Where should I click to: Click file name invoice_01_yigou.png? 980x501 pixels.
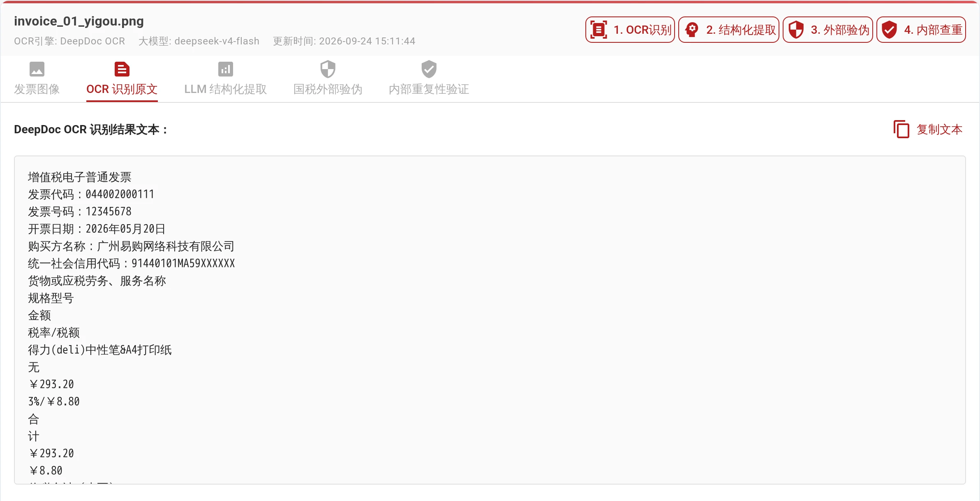[x=79, y=21]
